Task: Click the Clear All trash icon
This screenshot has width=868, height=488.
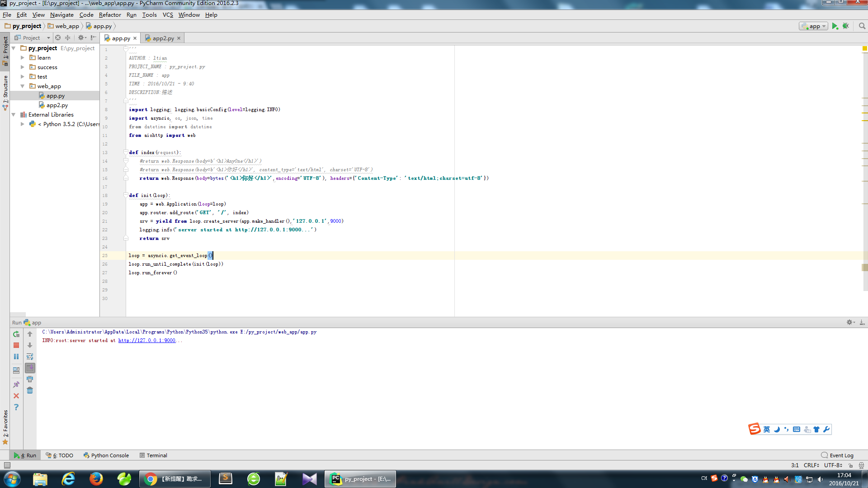Action: click(30, 390)
